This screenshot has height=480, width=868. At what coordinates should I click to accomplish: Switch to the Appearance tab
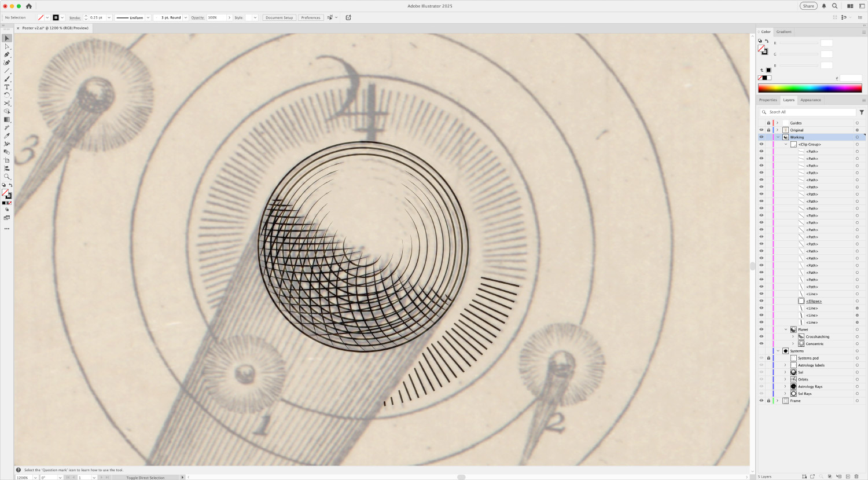coord(811,100)
